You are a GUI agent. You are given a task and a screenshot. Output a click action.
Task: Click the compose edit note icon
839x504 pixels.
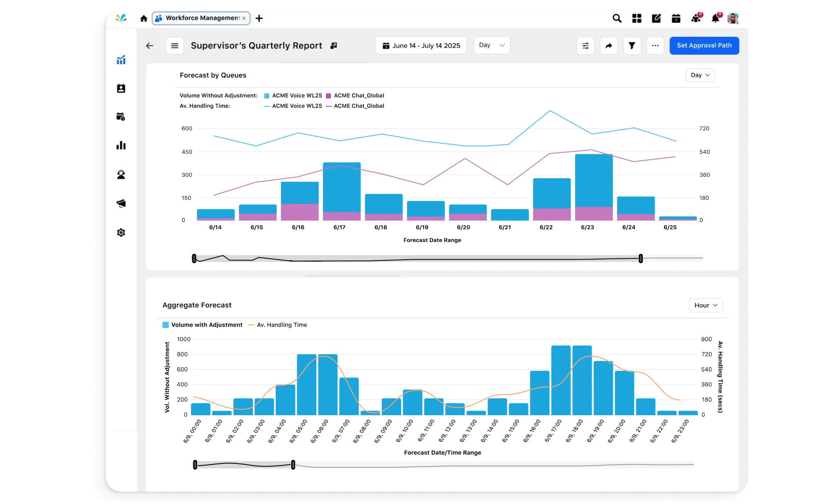point(656,18)
